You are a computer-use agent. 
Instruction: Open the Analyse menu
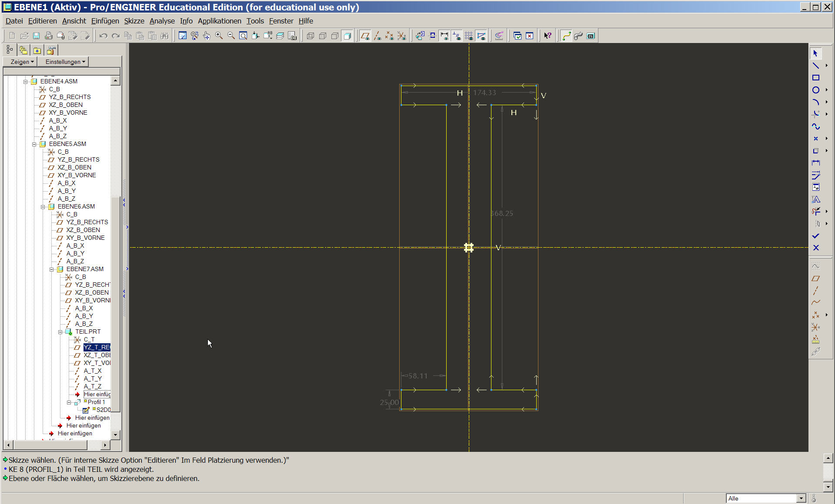[162, 21]
